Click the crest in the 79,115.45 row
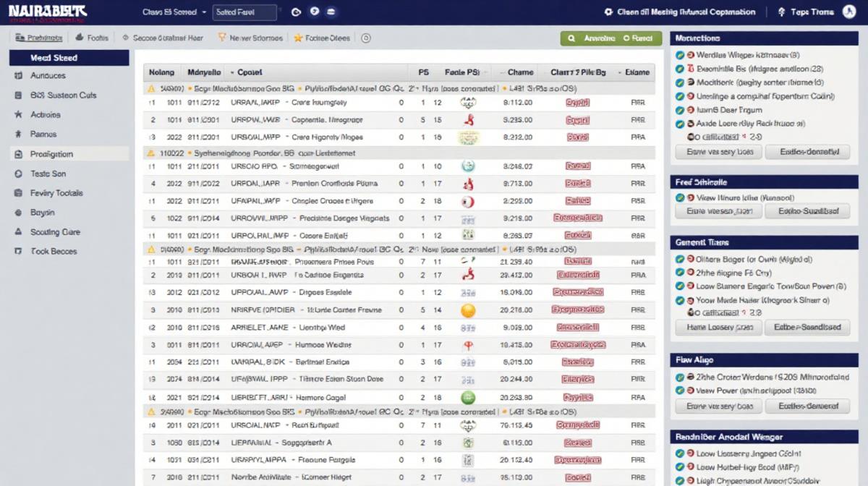 (x=467, y=425)
